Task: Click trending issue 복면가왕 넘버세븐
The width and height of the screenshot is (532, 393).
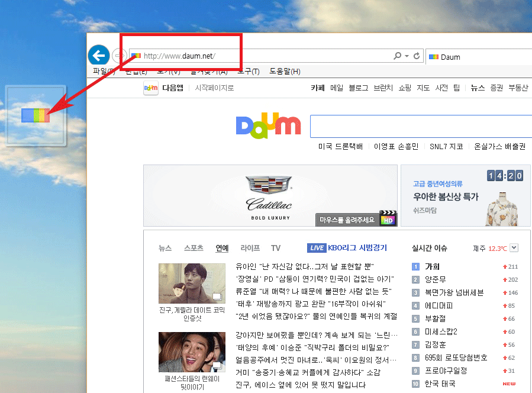Action: coord(454,292)
